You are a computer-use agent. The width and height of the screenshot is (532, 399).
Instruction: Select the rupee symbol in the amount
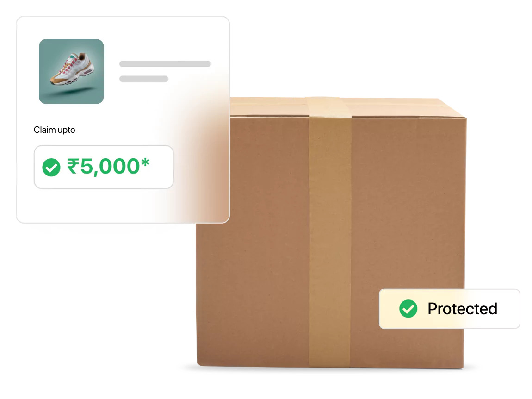[x=73, y=166]
